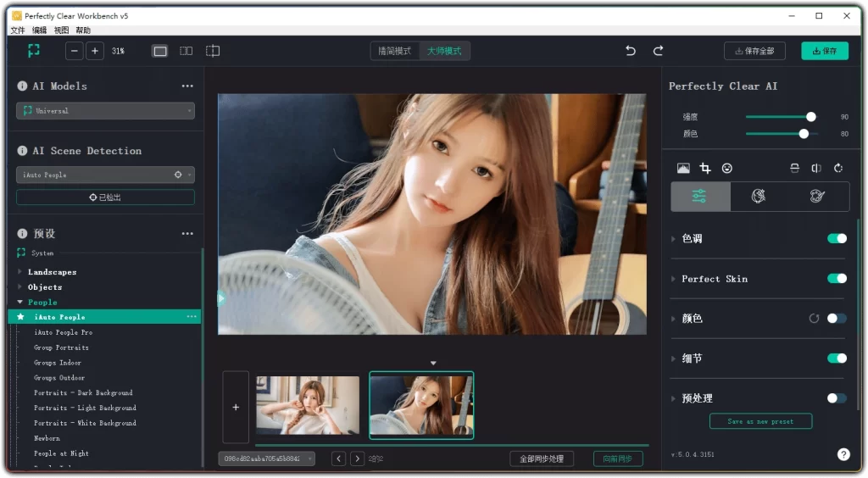Image resolution: width=868 pixels, height=478 pixels.
Task: Open the 视图 menu
Action: click(61, 30)
